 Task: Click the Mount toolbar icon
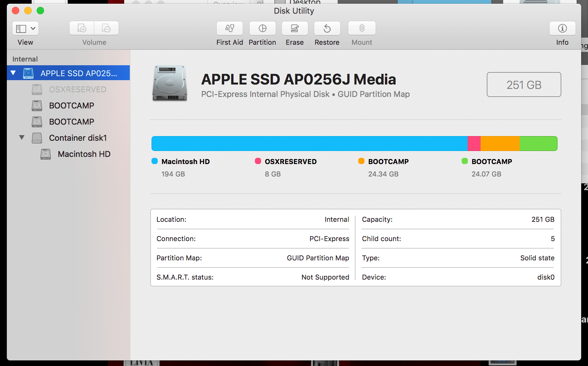[x=361, y=28]
